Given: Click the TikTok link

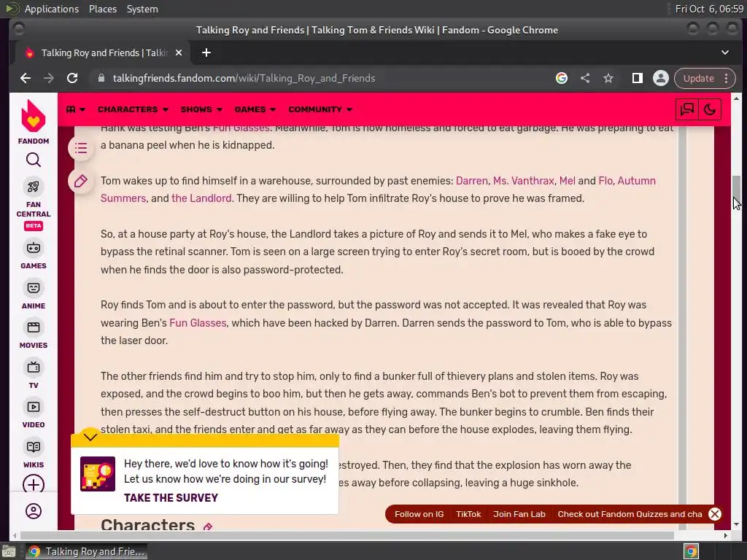Looking at the screenshot, I should 468,514.
